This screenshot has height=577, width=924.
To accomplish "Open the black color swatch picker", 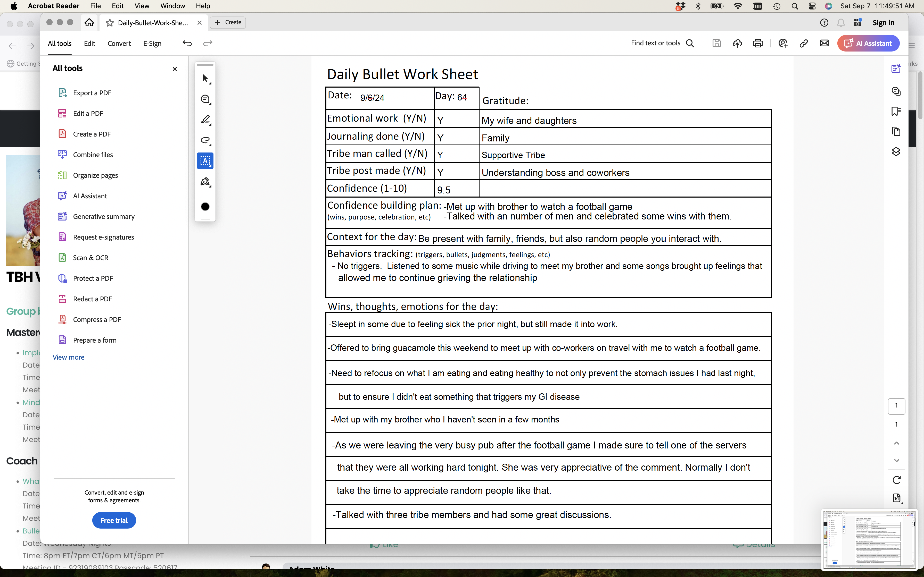I will (205, 206).
